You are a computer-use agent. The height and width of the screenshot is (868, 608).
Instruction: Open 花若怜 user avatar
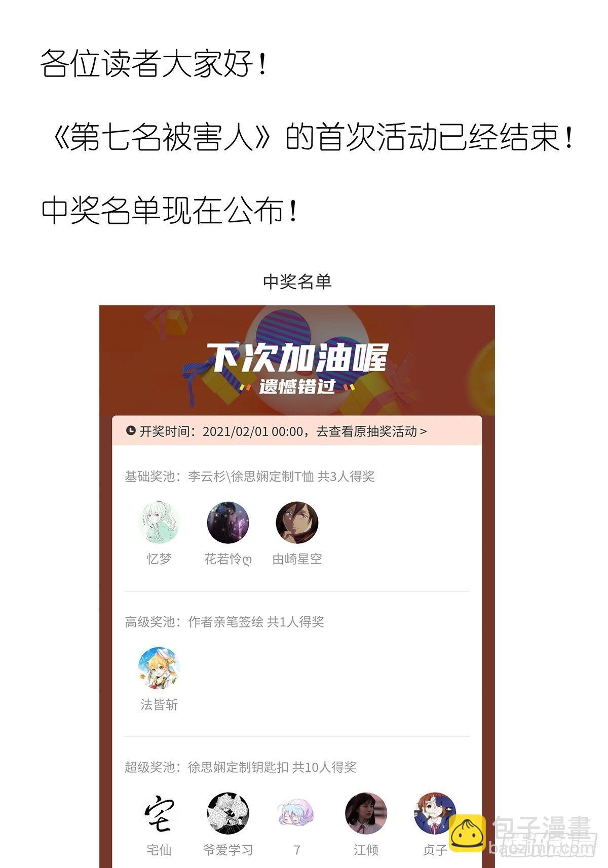point(228,523)
